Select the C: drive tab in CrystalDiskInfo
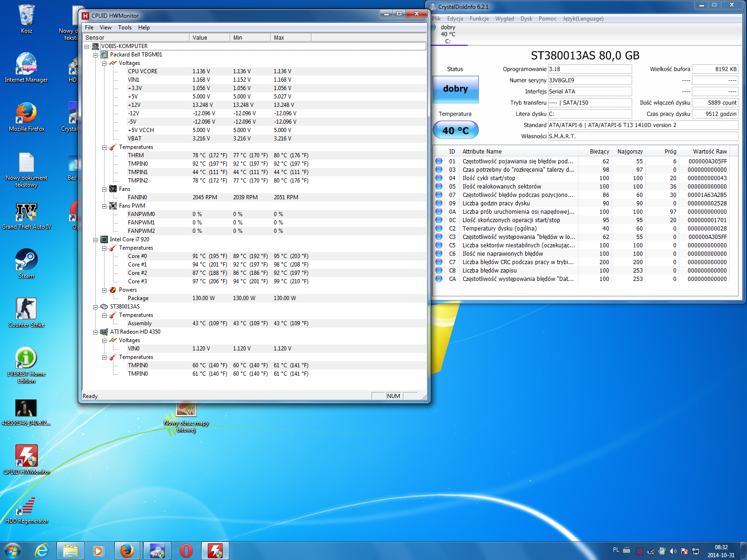Image resolution: width=747 pixels, height=560 pixels. (x=448, y=34)
